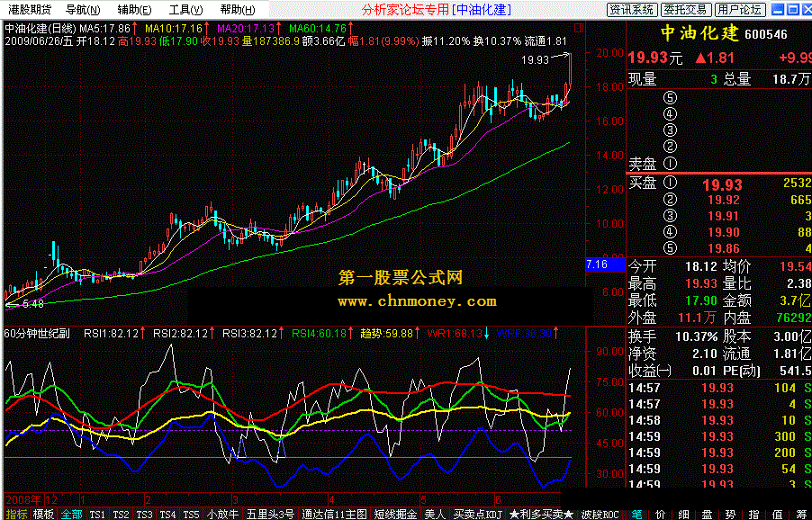Select the 全部 tab
Image resolution: width=812 pixels, height=520 pixels.
pos(71,514)
